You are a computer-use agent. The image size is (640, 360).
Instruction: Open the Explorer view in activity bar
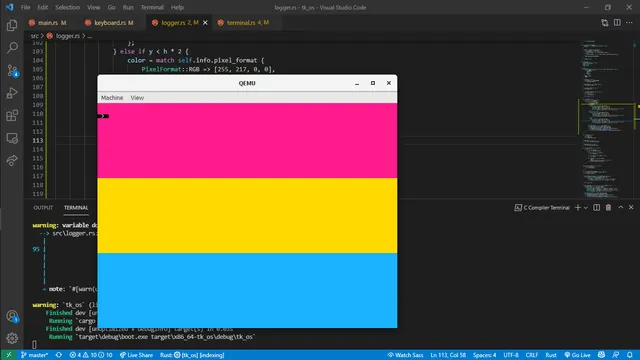point(12,25)
